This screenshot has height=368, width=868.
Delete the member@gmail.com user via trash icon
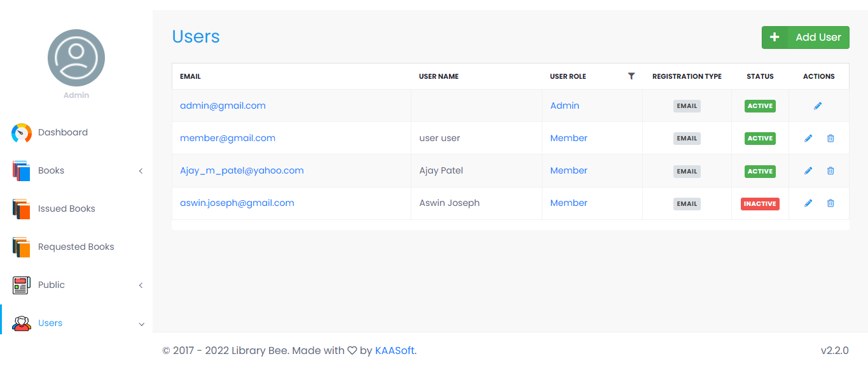pos(830,139)
